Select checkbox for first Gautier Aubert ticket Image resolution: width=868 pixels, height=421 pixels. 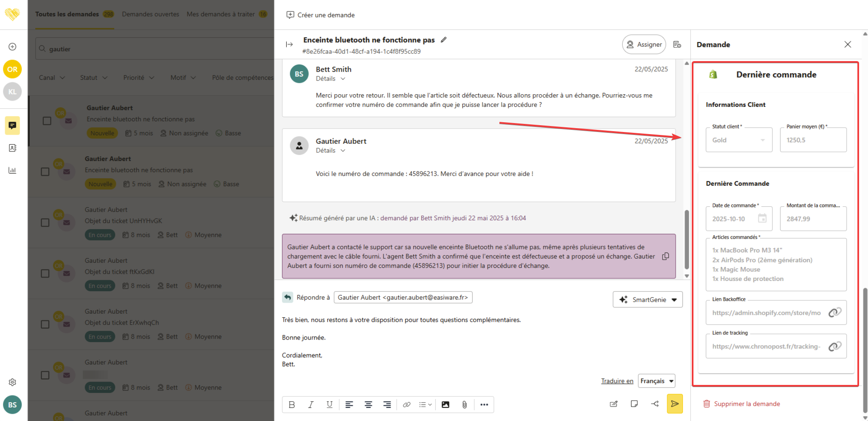coord(47,121)
